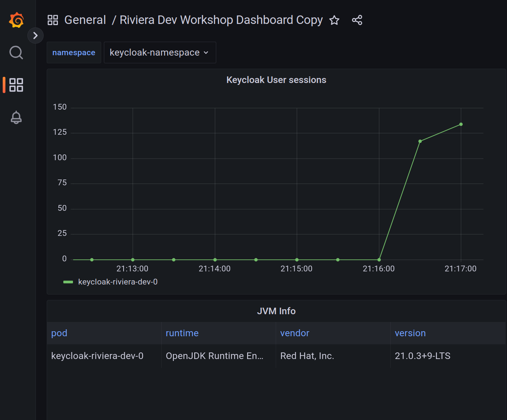This screenshot has height=420, width=507.
Task: Expand the sidebar with the chevron button
Action: [36, 36]
